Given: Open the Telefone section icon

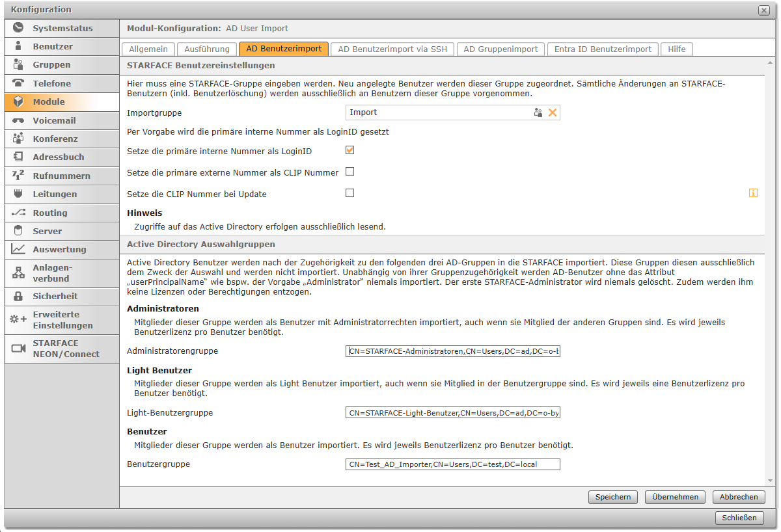Looking at the screenshot, I should point(18,83).
